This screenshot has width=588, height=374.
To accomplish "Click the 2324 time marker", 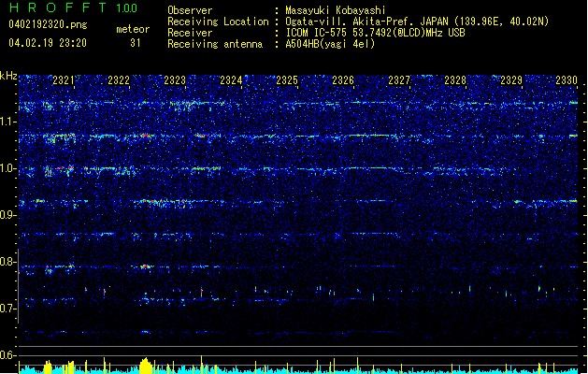I will (231, 80).
